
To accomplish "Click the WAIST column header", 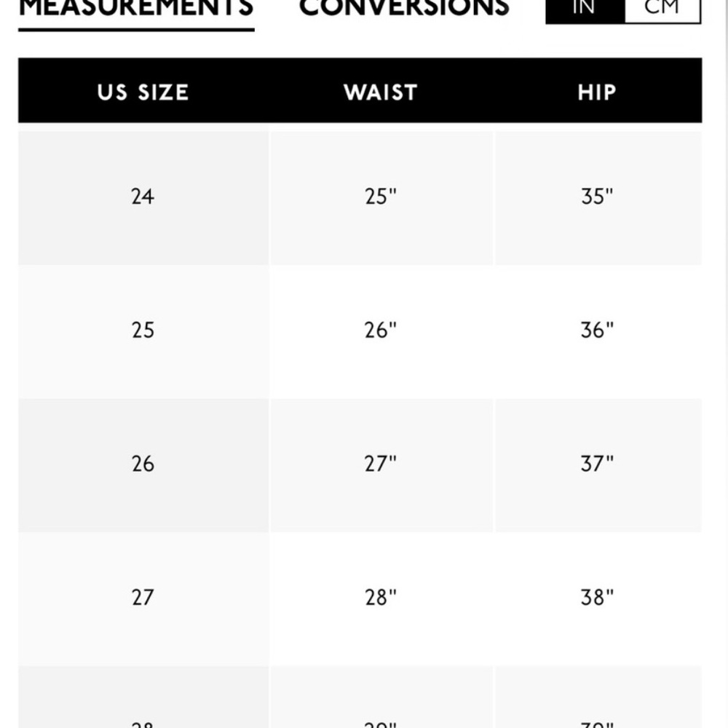I will (381, 92).
